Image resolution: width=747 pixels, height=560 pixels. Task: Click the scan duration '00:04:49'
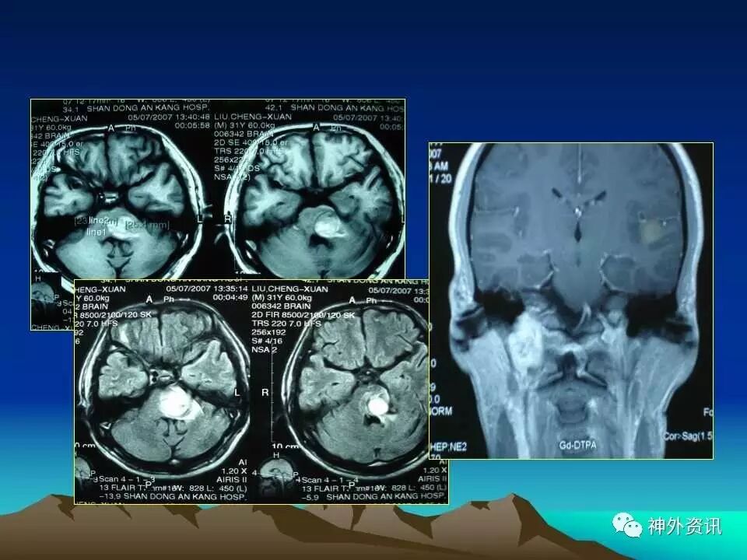pyautogui.click(x=230, y=297)
